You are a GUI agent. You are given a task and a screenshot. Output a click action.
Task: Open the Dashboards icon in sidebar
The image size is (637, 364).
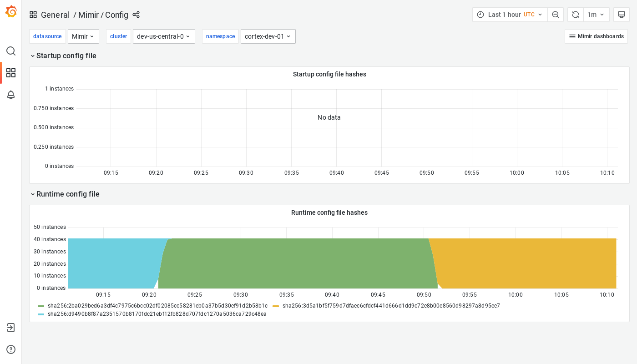[10, 73]
